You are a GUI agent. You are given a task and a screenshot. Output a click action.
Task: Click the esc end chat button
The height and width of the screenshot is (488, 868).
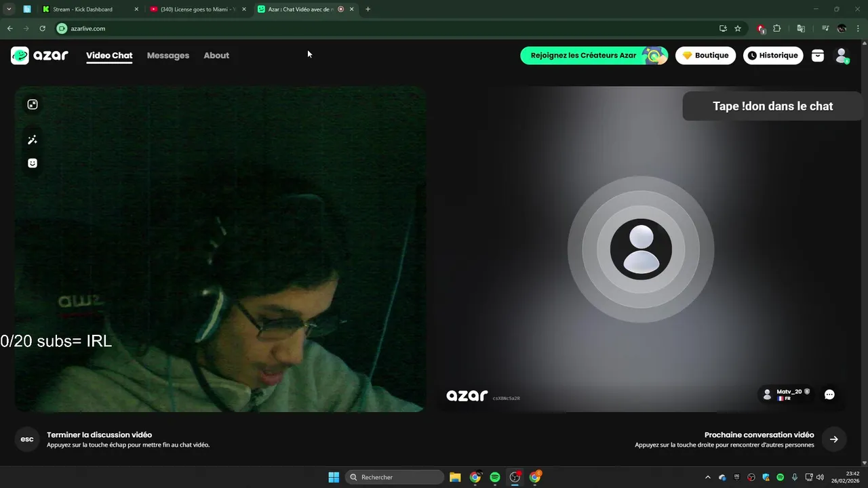coord(27,439)
